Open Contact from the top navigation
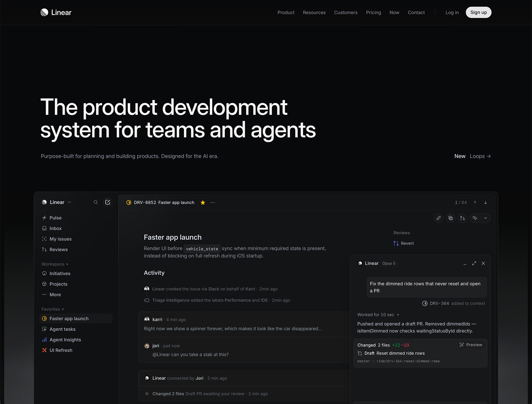Image resolution: width=532 pixels, height=404 pixels. tap(416, 12)
